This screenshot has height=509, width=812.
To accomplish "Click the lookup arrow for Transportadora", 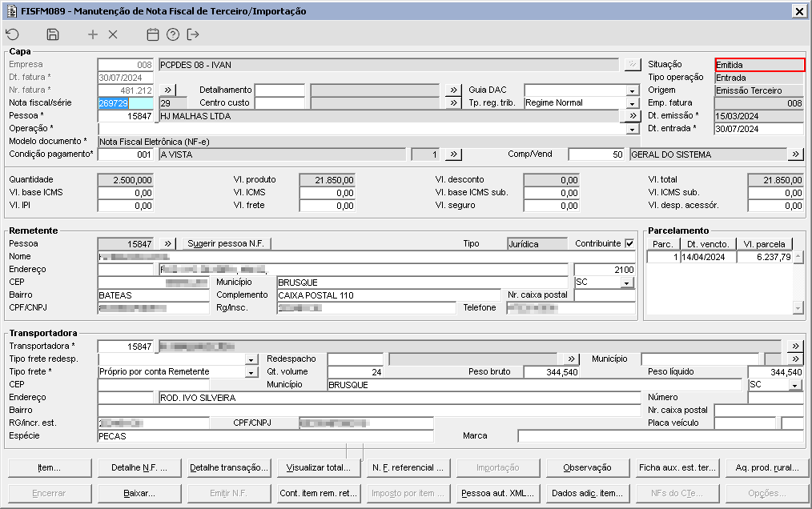I will (795, 346).
